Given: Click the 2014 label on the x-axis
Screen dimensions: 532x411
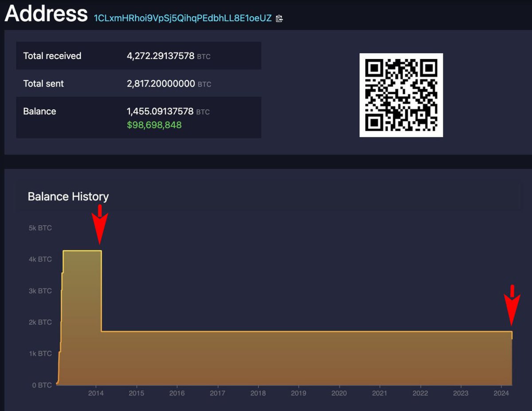Looking at the screenshot, I should (x=96, y=393).
